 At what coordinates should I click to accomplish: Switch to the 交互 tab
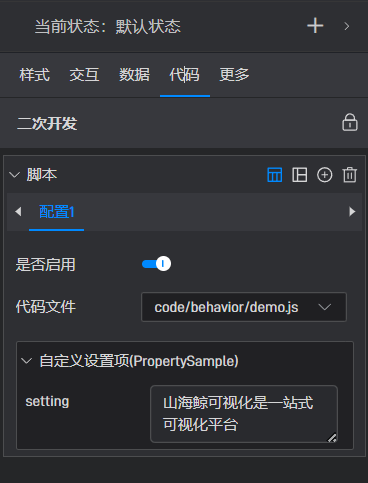point(84,74)
